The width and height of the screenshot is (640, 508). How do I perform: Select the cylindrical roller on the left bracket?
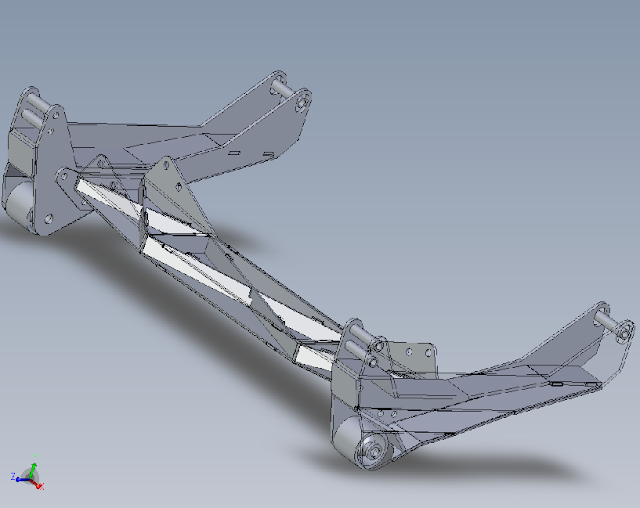tap(18, 204)
